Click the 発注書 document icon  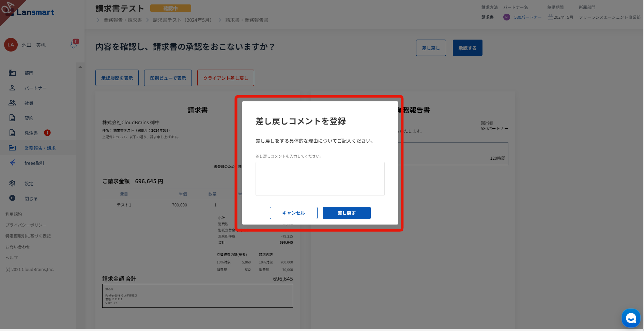[12, 133]
